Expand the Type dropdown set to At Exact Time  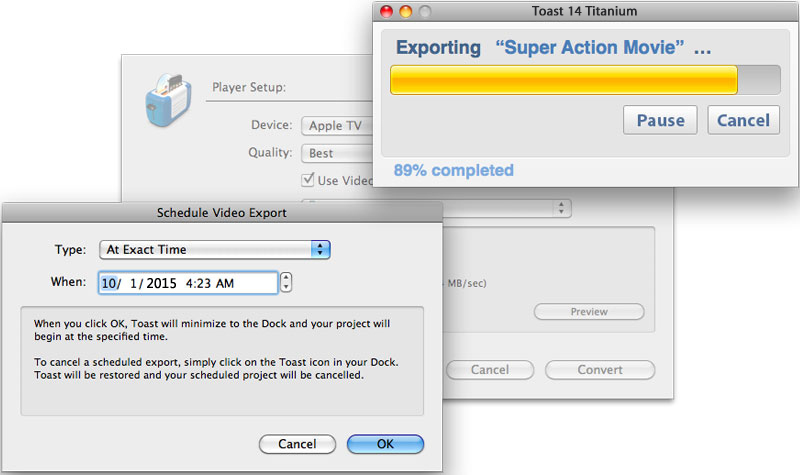[x=214, y=249]
